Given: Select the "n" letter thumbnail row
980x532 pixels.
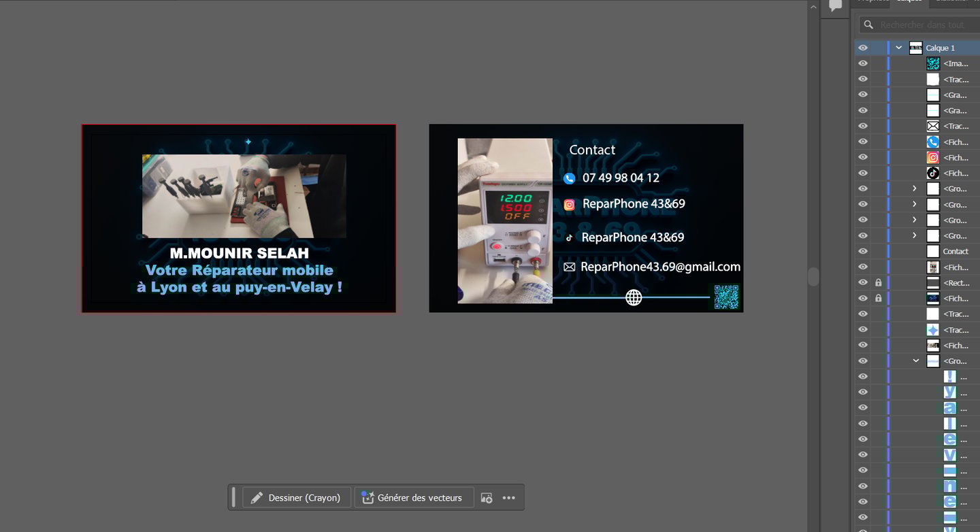Looking at the screenshot, I should click(950, 486).
